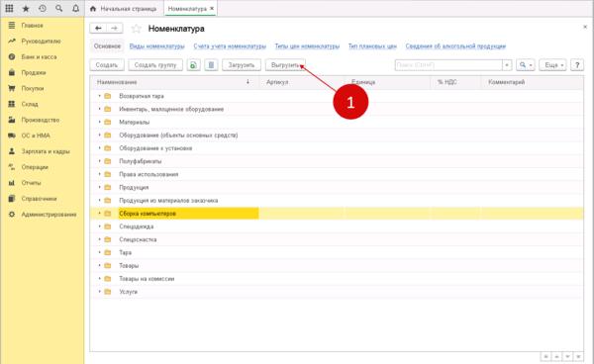This screenshot has width=594, height=364.
Task: Click the copy element icon button
Action: (x=193, y=65)
